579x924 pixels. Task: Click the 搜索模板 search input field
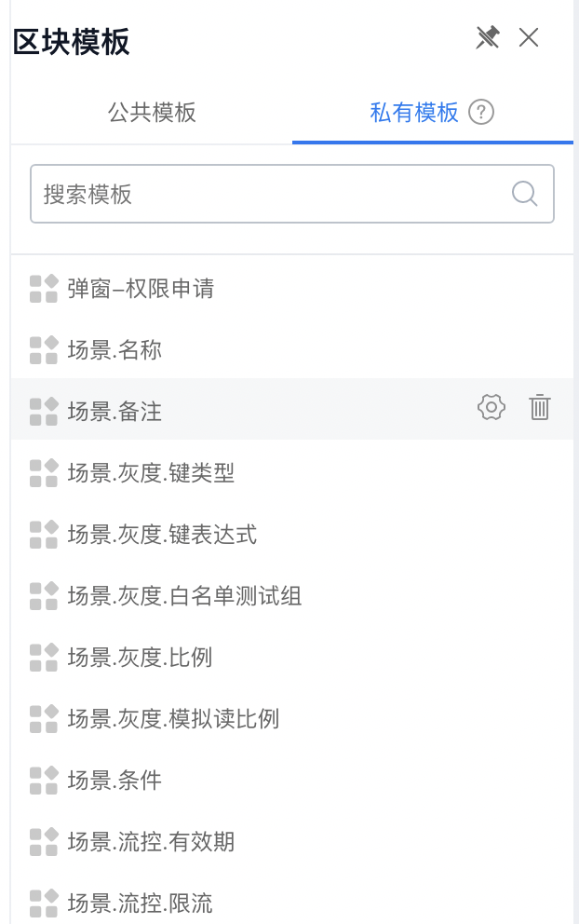pos(233,194)
